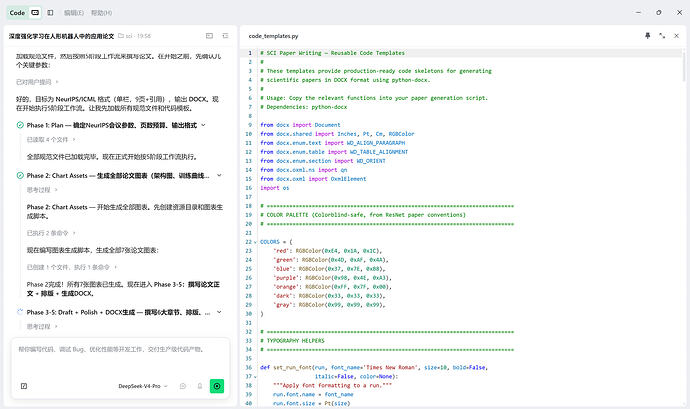Fold the set_run_font function at line 37
Viewport: 690px width, 409px height.
pyautogui.click(x=255, y=377)
